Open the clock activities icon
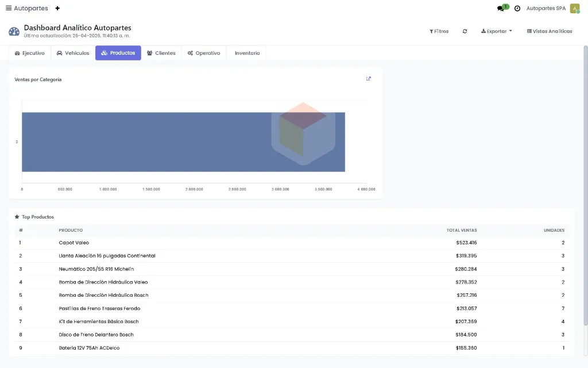The height and width of the screenshot is (368, 588). tap(517, 8)
